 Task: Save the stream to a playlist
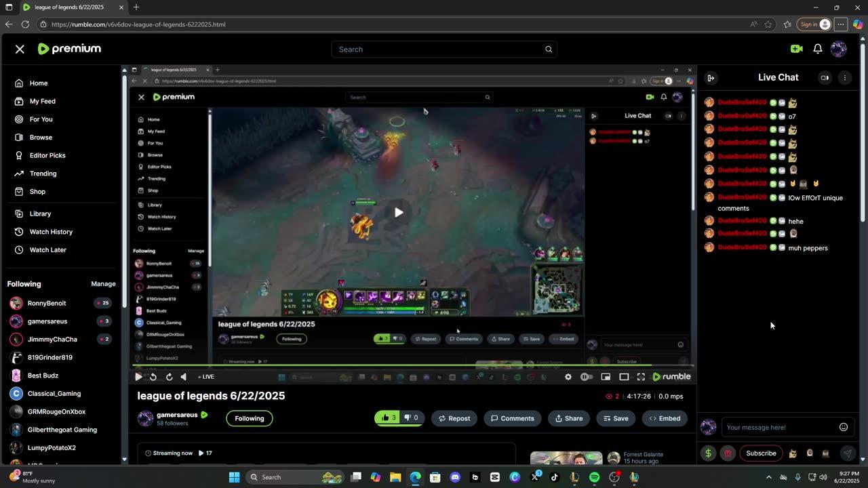616,418
